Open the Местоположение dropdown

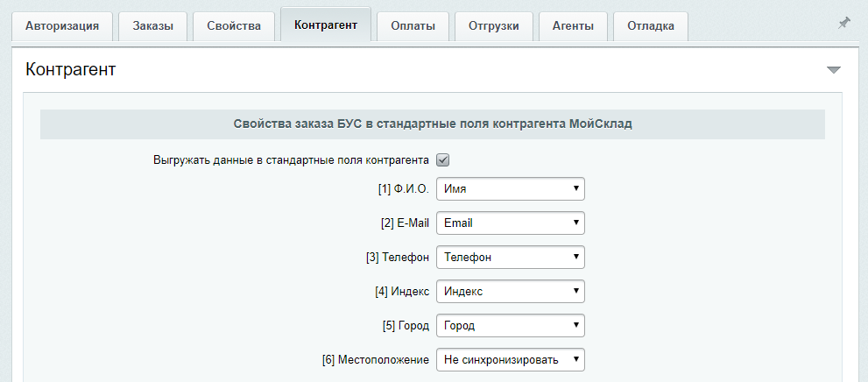coord(510,360)
